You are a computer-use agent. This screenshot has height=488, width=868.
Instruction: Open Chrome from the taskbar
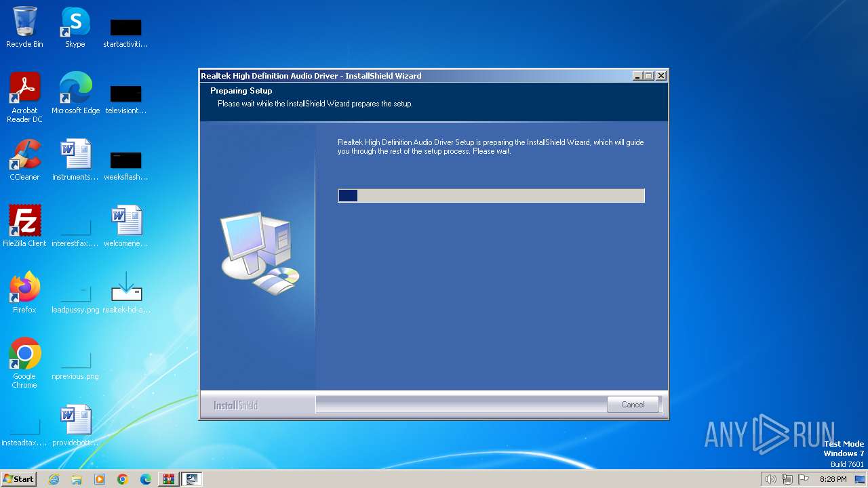point(123,479)
